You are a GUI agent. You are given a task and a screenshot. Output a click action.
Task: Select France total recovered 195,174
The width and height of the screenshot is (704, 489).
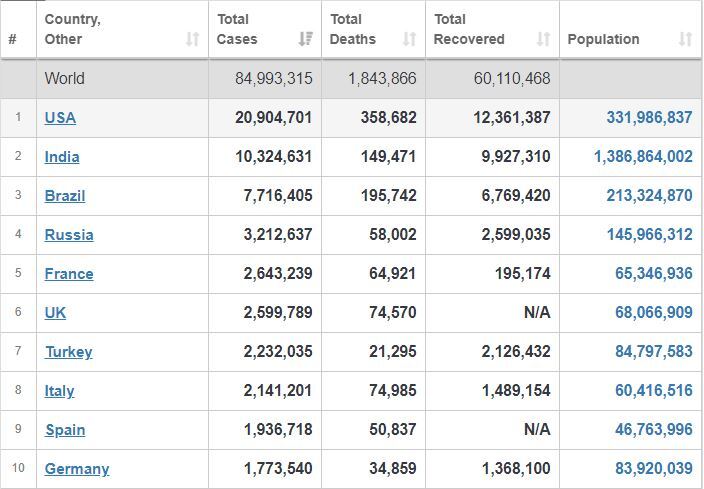click(x=523, y=274)
